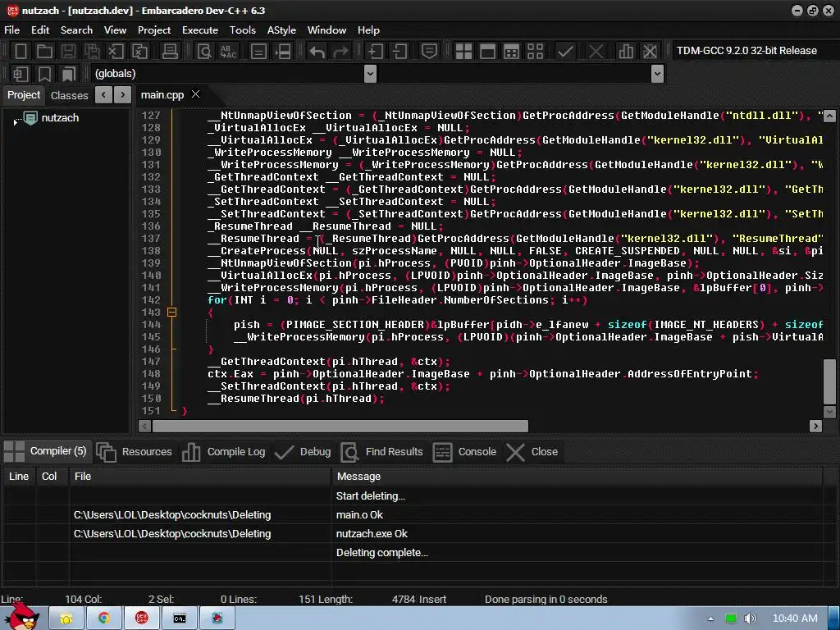
Task: Show next side panel tab arrow
Action: point(123,95)
